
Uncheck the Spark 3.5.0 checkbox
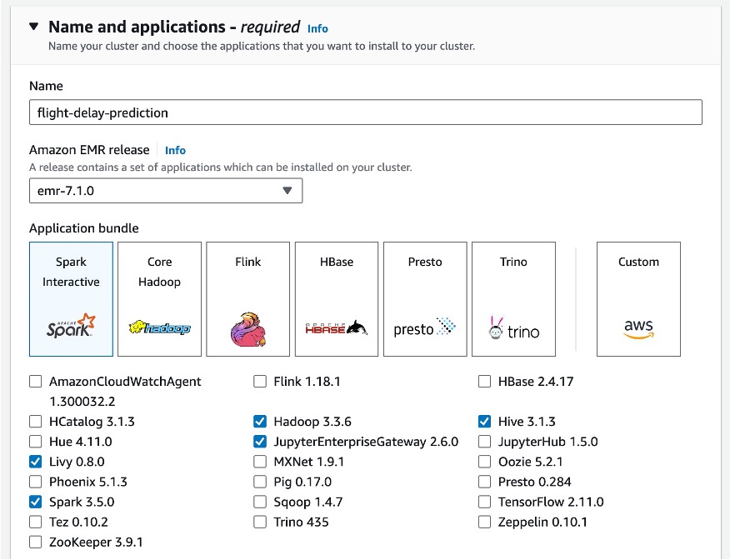point(35,502)
